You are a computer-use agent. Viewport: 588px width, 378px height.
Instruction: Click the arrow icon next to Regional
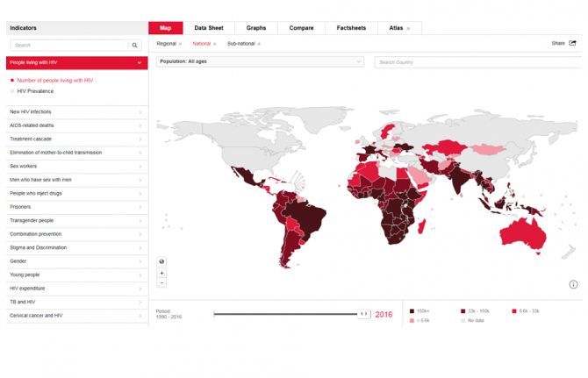181,43
